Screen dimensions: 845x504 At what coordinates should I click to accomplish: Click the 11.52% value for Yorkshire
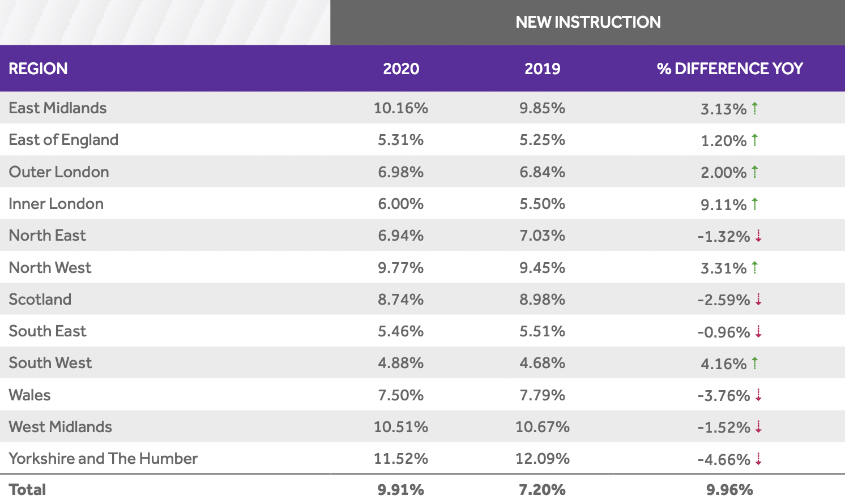(400, 459)
